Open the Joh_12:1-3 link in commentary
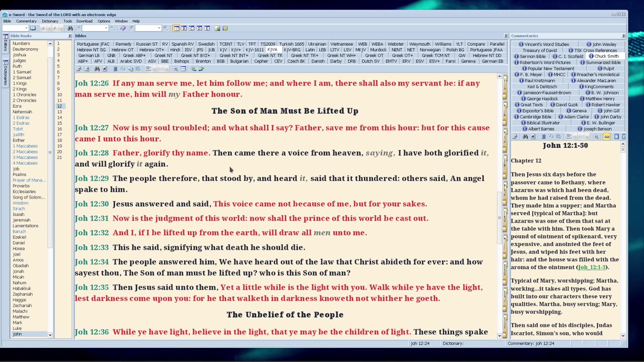Viewport: 644px width, 362px height. tap(592, 267)
